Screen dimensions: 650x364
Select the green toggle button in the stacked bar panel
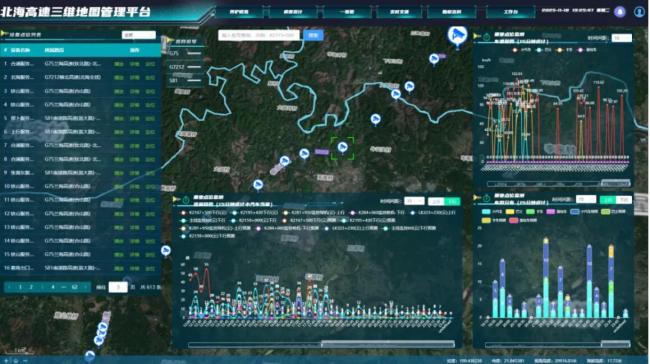pos(608,200)
